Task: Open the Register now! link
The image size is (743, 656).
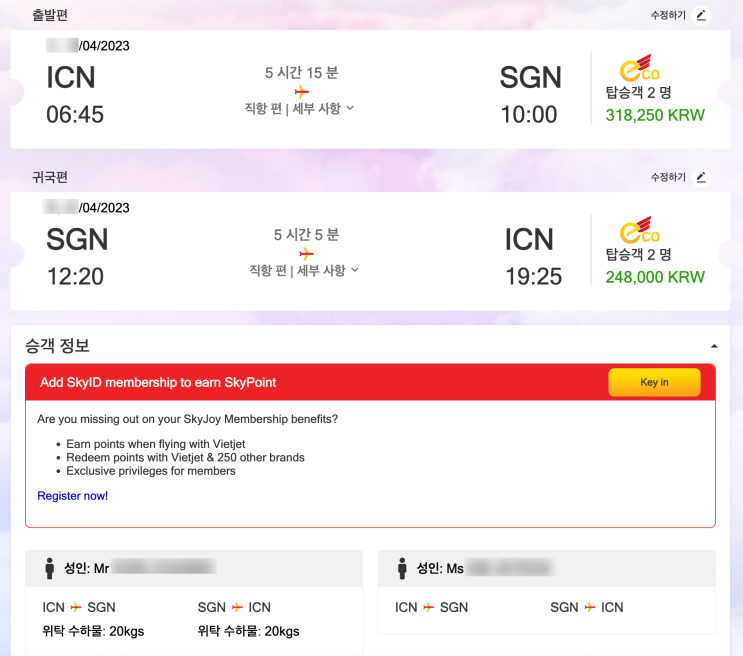Action: 72,496
